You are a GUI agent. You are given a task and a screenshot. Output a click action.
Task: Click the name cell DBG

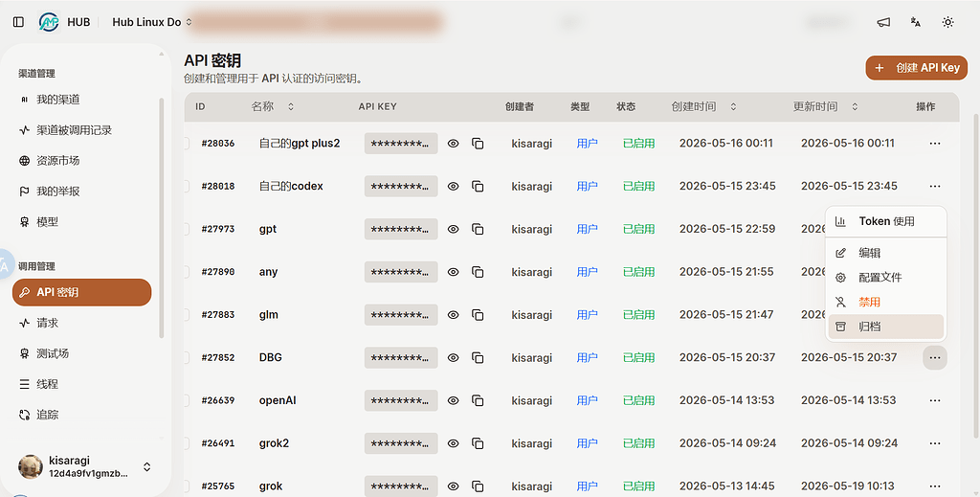click(x=270, y=357)
